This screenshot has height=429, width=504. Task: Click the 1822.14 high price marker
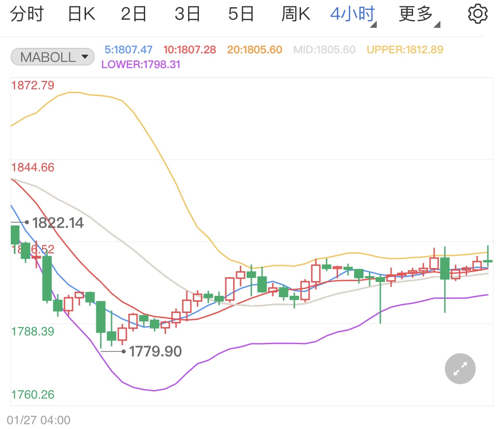[58, 222]
